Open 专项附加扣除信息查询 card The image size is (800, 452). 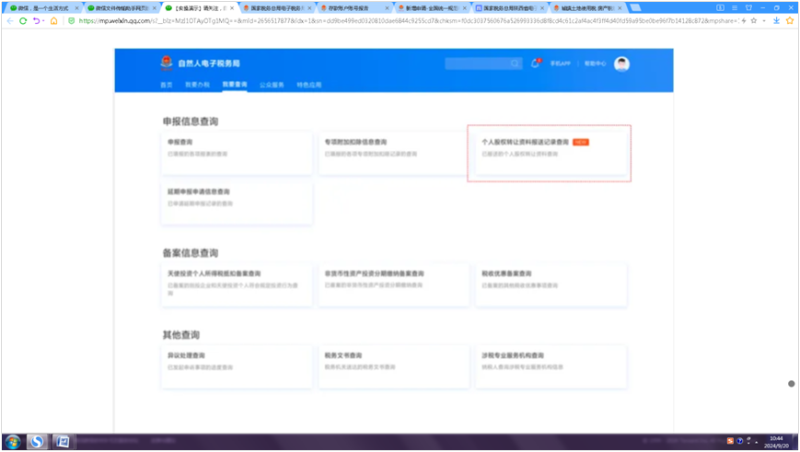click(390, 148)
